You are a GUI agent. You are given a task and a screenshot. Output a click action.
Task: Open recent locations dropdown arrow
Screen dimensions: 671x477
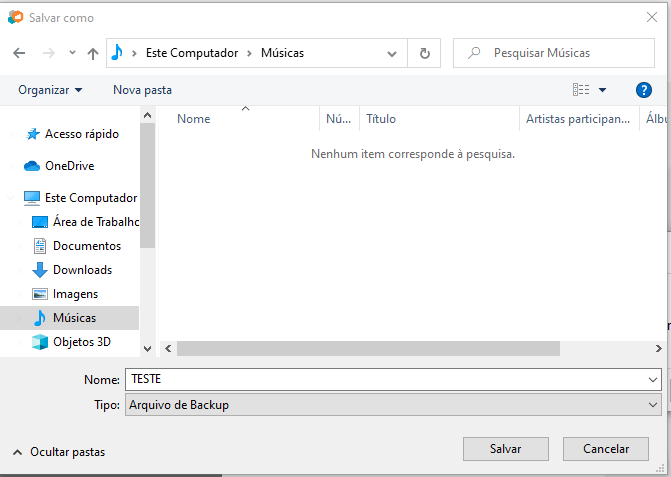72,53
